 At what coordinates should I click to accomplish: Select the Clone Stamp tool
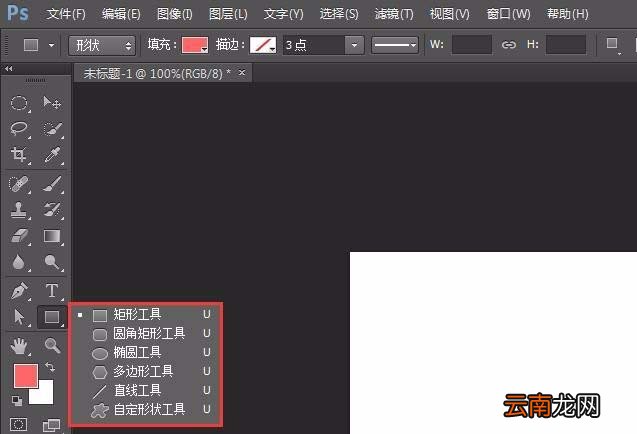click(x=19, y=210)
